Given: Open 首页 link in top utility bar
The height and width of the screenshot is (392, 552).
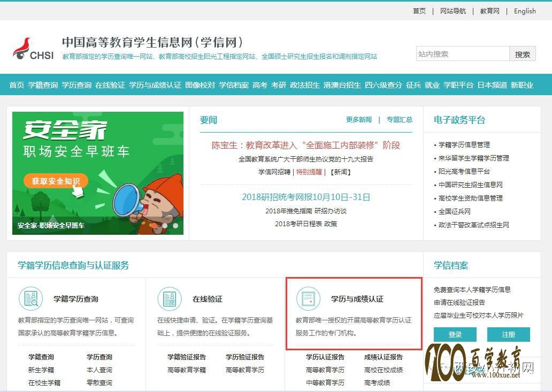Looking at the screenshot, I should (x=419, y=11).
